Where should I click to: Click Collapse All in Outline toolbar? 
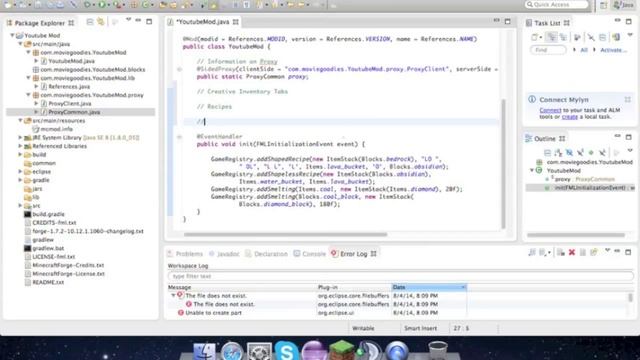tap(547, 153)
